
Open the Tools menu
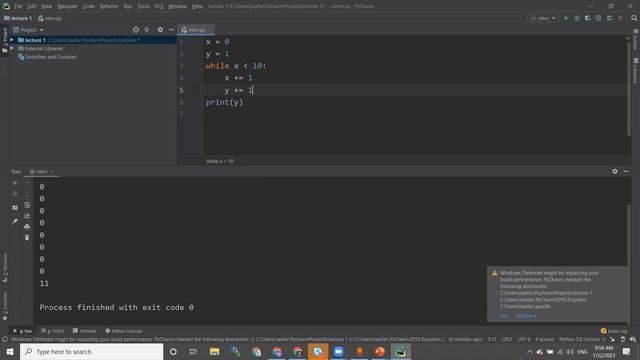143,6
